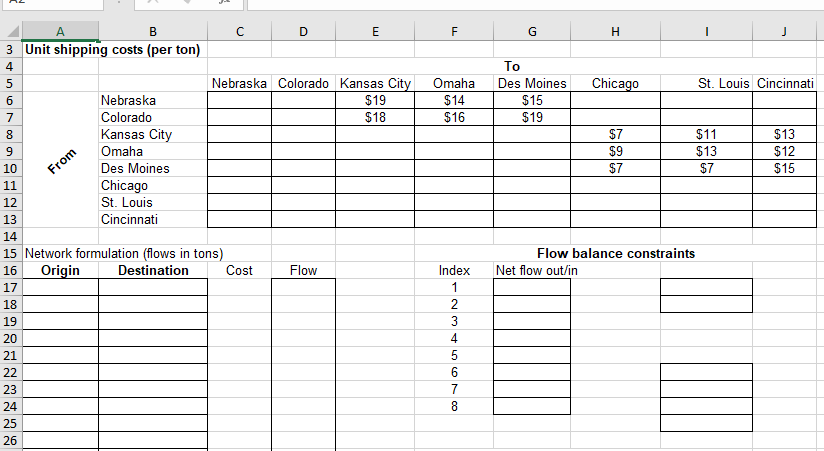Select the $11 Kansas City to St. Louis cell

706,135
